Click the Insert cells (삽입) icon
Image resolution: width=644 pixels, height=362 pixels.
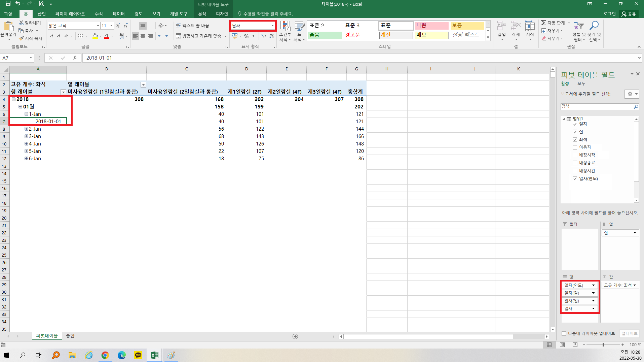[501, 26]
